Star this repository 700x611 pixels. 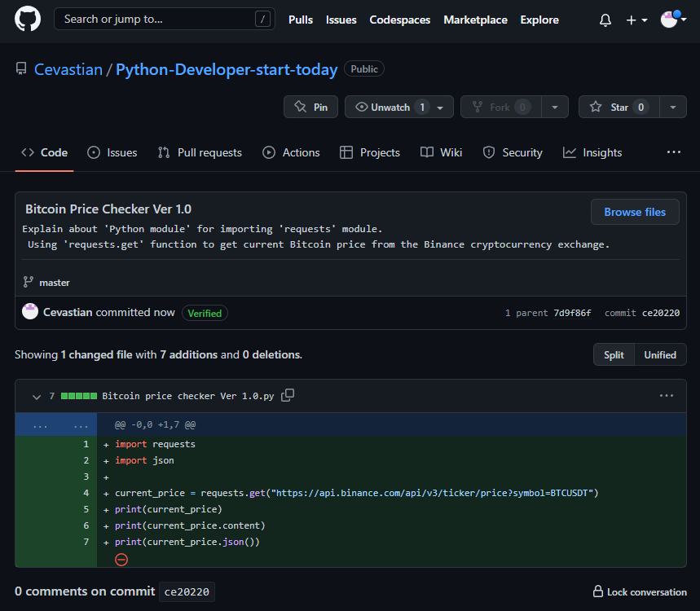619,107
